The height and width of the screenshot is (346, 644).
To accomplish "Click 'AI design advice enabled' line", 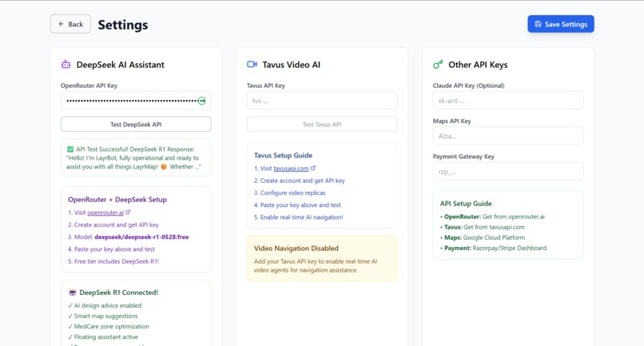I will click(105, 306).
